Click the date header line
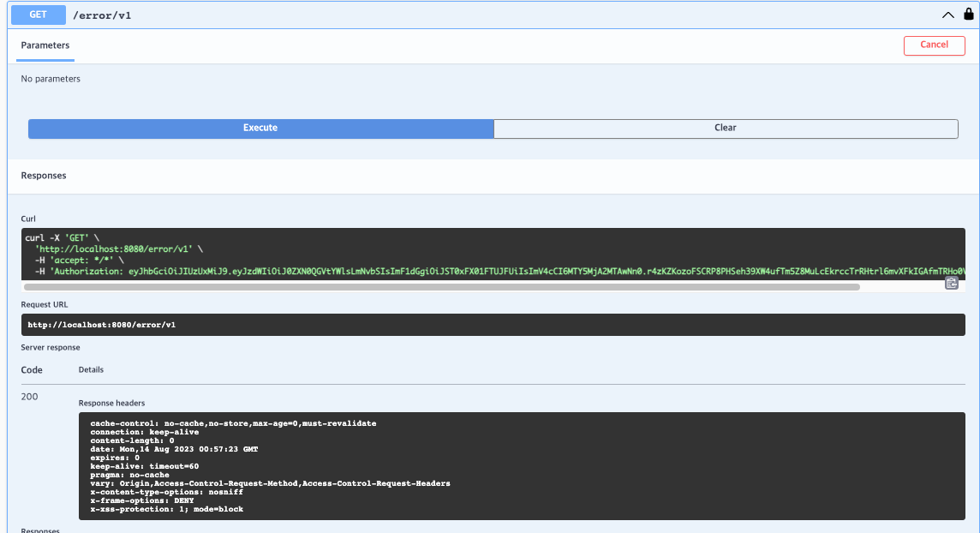This screenshot has width=980, height=533. [175, 449]
